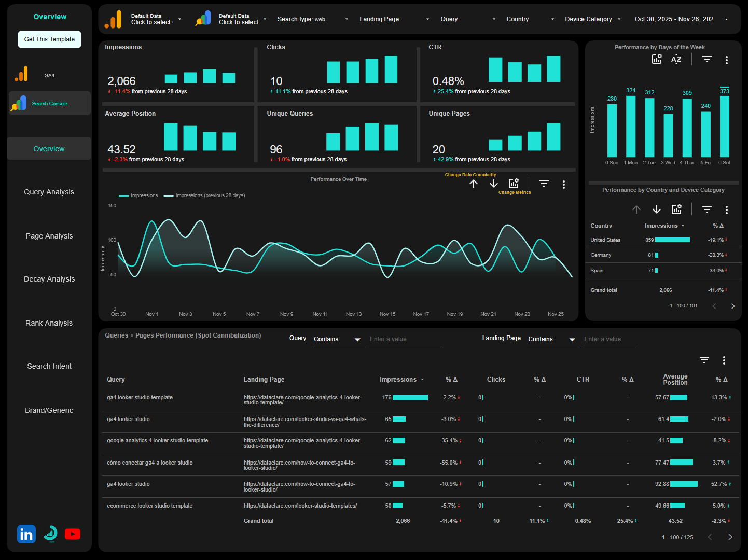This screenshot has height=560, width=748.
Task: Click the down arrow icon in the Country panel
Action: 657,209
